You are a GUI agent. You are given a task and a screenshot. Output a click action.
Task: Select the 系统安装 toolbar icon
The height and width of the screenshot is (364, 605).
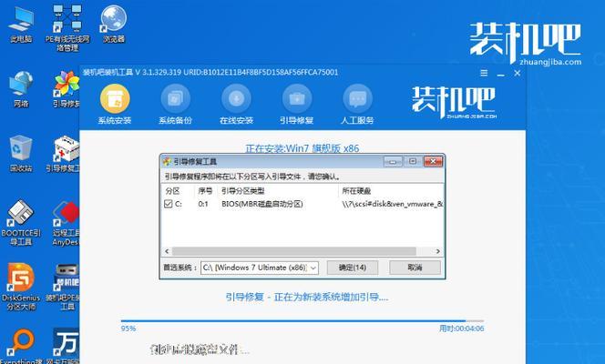pos(115,104)
